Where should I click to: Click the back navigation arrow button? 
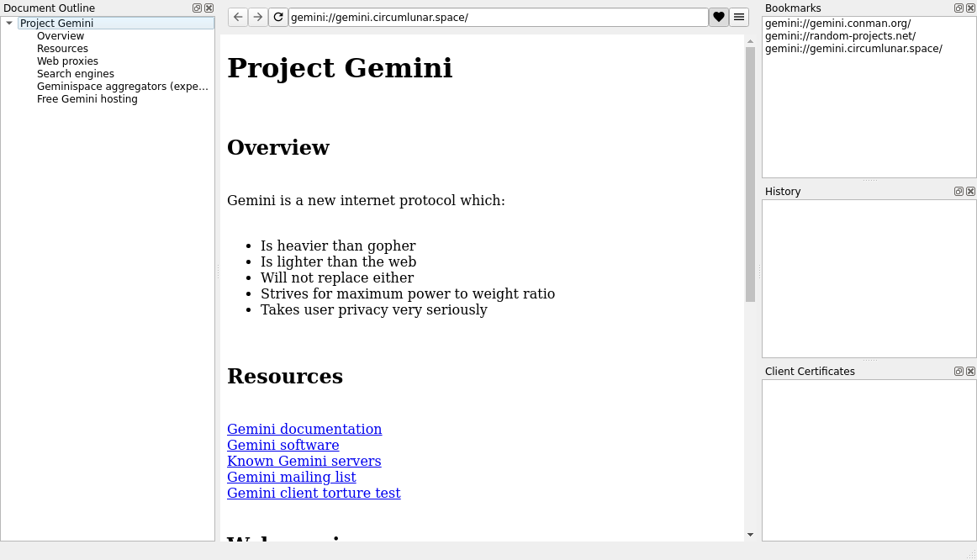[238, 17]
